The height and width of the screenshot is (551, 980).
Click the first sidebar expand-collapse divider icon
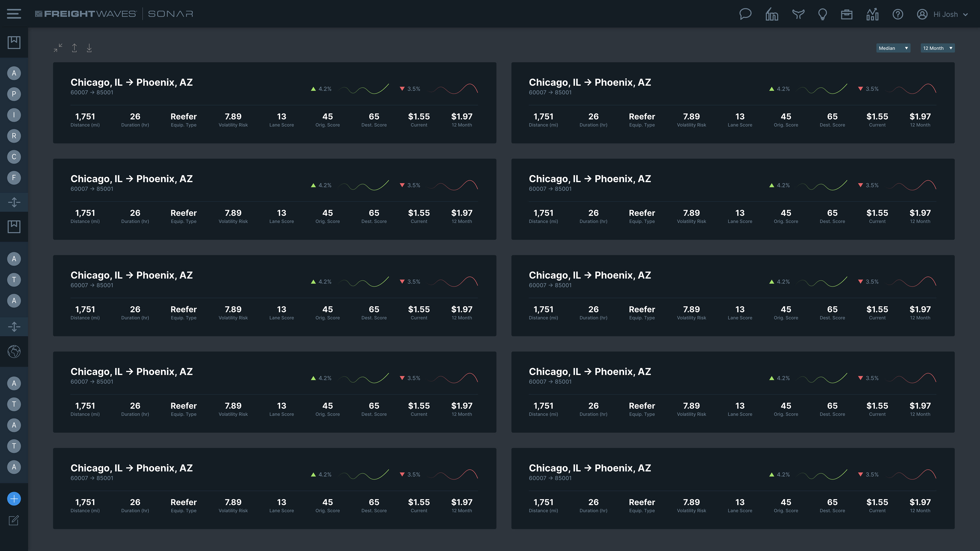coord(14,202)
